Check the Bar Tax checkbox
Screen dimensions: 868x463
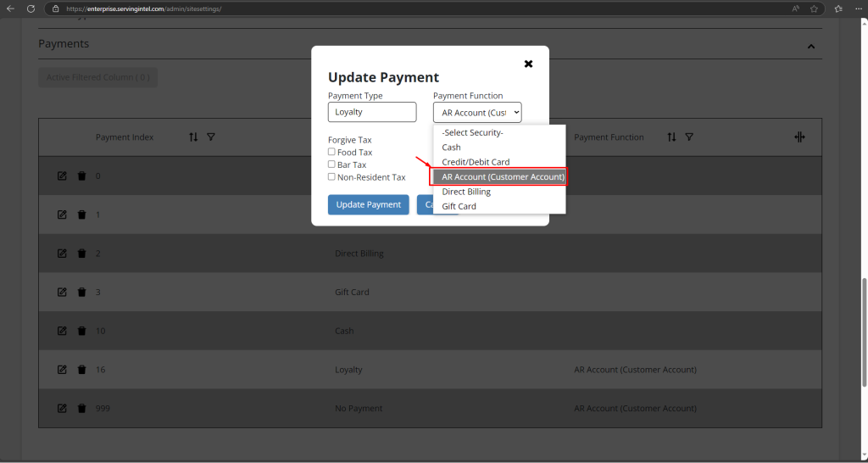pyautogui.click(x=331, y=165)
